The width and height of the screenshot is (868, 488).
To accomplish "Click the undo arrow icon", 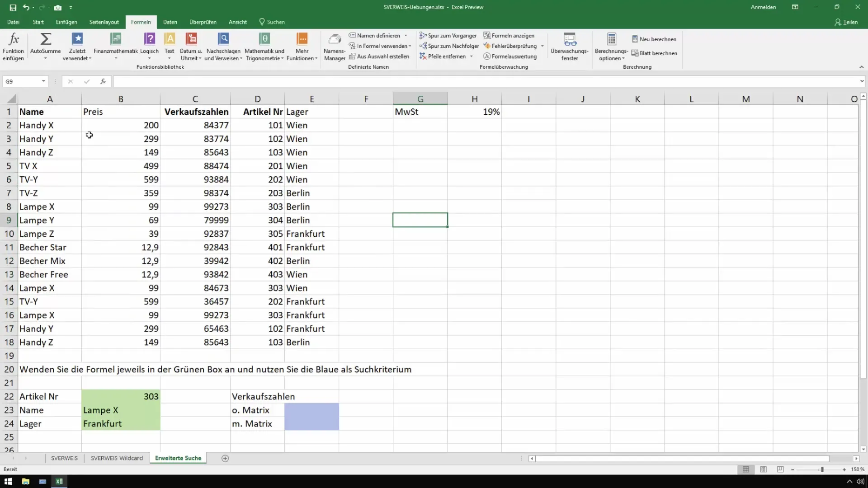I will click(26, 7).
